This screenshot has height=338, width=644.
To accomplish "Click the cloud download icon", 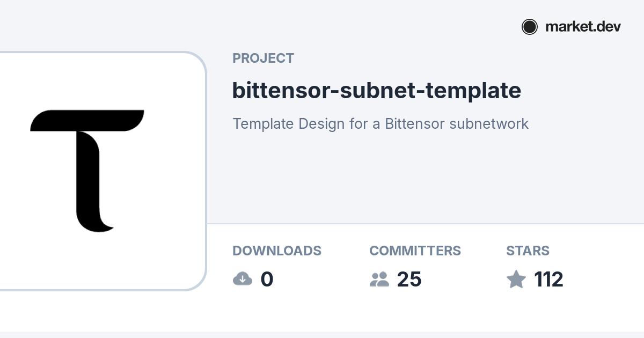I will tap(243, 279).
